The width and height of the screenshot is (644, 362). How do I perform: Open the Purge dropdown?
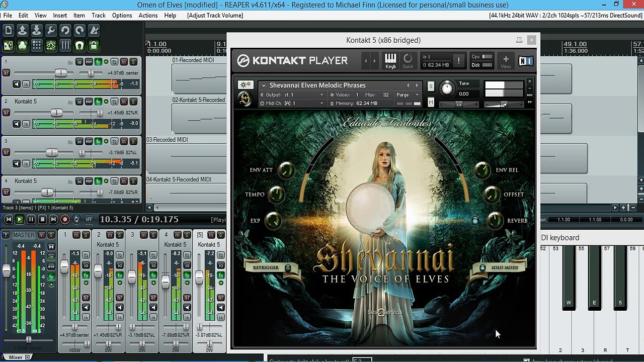pos(407,95)
